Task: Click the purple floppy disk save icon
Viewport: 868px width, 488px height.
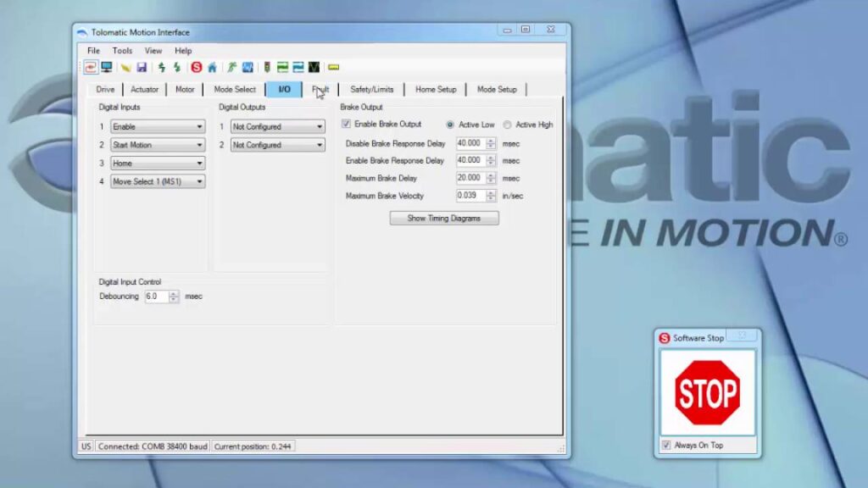Action: 142,67
